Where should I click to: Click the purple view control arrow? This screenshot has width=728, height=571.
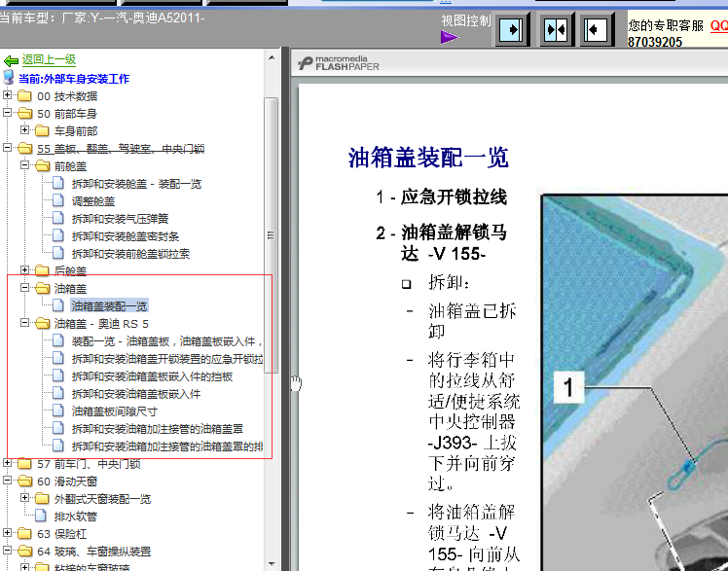[x=449, y=37]
